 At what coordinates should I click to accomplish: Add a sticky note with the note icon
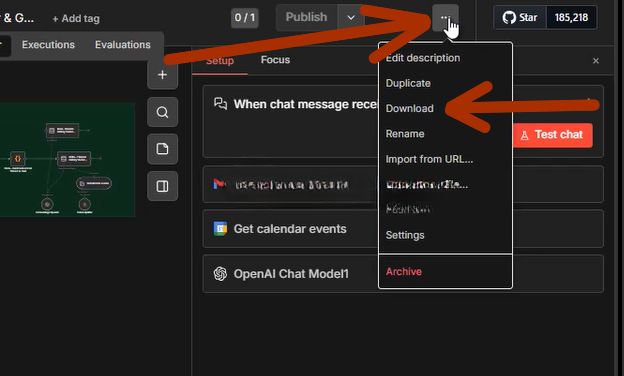click(162, 149)
